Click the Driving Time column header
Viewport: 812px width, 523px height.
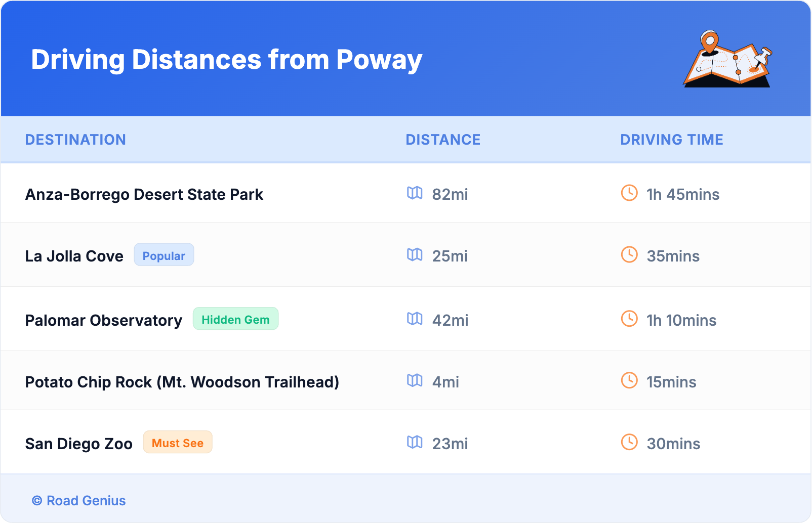click(672, 140)
